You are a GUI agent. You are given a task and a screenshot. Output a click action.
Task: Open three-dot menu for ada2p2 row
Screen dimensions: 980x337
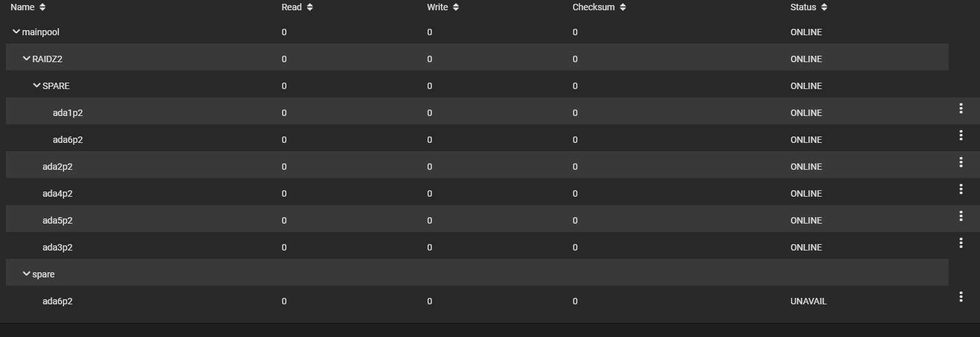(x=960, y=162)
